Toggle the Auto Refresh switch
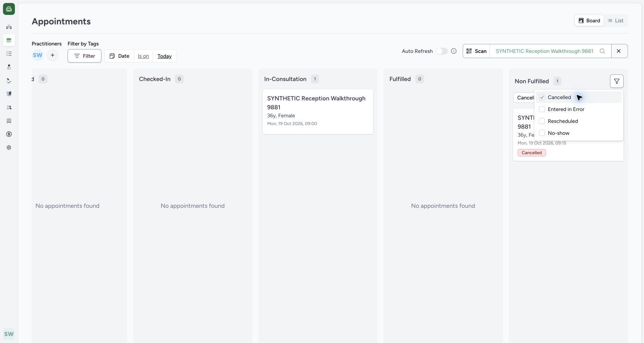The image size is (644, 343). (442, 51)
